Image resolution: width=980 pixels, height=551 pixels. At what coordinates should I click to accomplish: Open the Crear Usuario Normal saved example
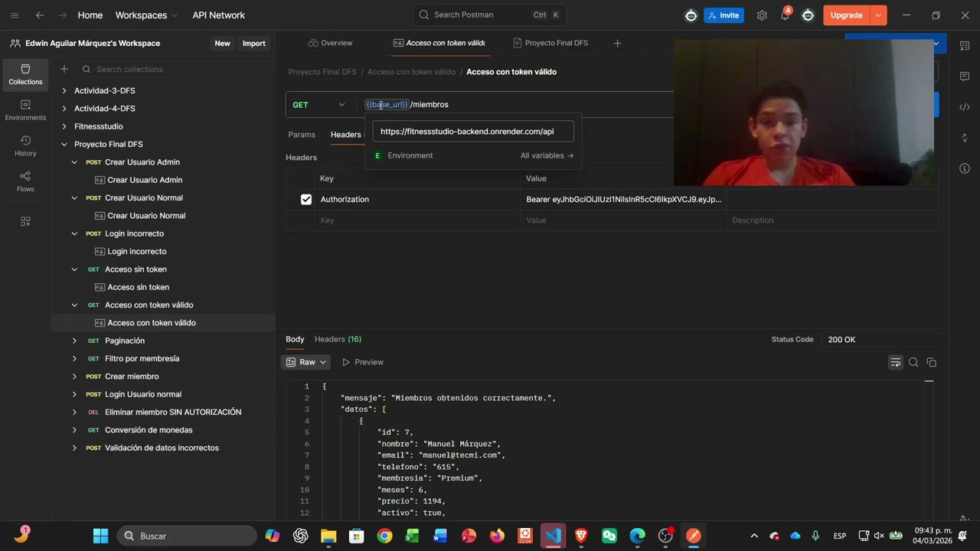point(146,216)
